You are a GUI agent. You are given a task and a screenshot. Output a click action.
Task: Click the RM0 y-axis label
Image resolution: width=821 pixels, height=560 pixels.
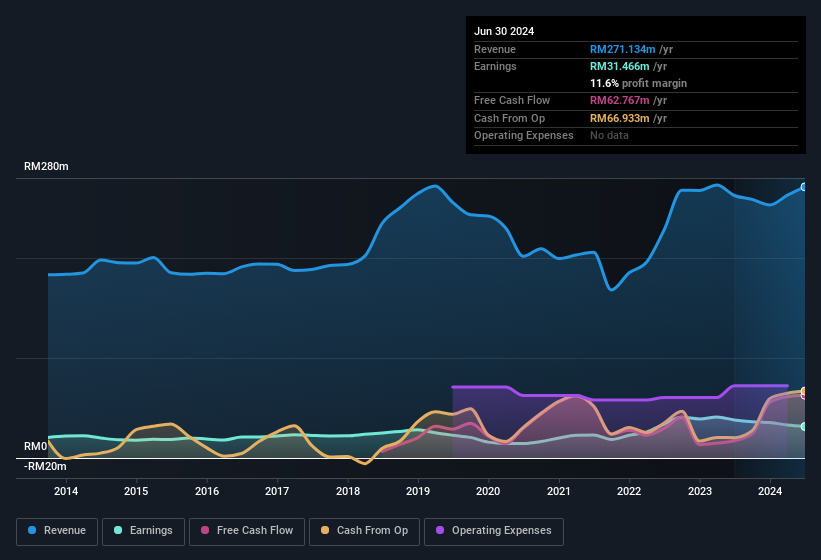[x=36, y=446]
